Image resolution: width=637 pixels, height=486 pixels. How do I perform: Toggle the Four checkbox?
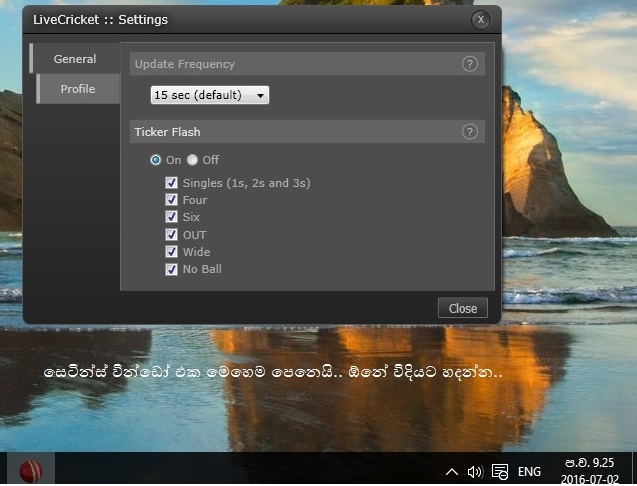pos(171,200)
